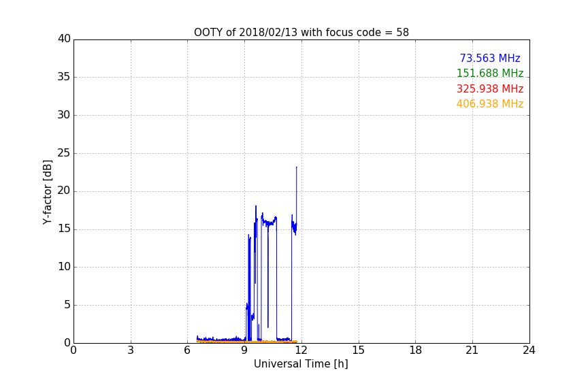The width and height of the screenshot is (588, 392).
Task: Click the y-axis tick label 10
Action: point(64,267)
